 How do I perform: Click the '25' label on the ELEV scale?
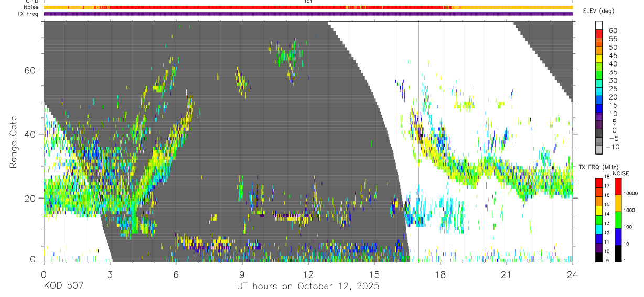coord(612,89)
